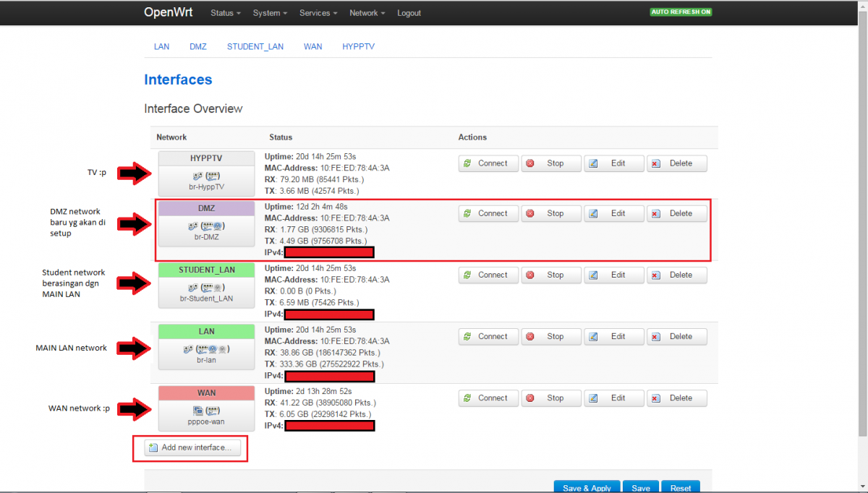Click Add new interface button

[192, 447]
